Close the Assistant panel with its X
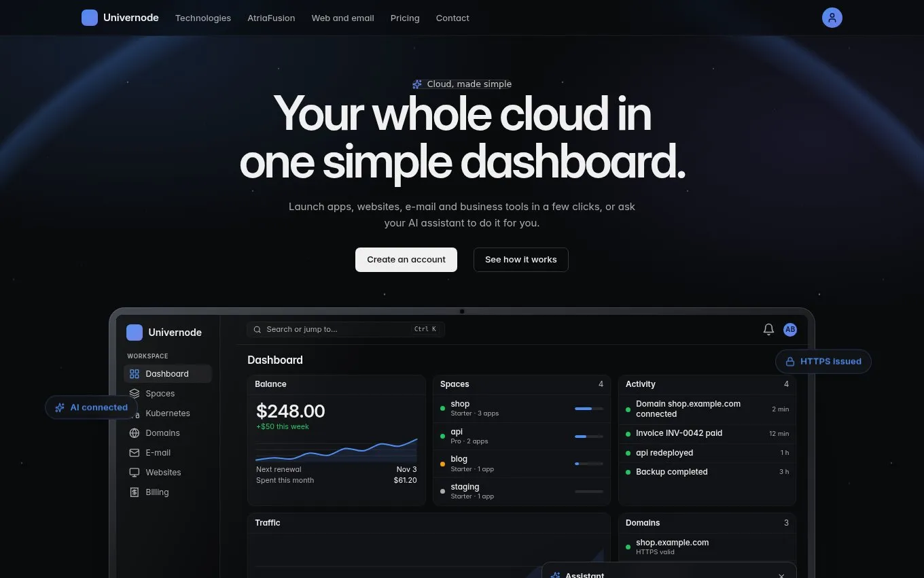Image resolution: width=924 pixels, height=578 pixels. 781,575
